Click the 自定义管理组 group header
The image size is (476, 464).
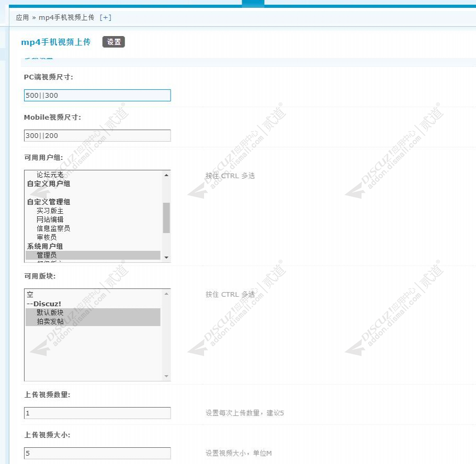point(49,202)
